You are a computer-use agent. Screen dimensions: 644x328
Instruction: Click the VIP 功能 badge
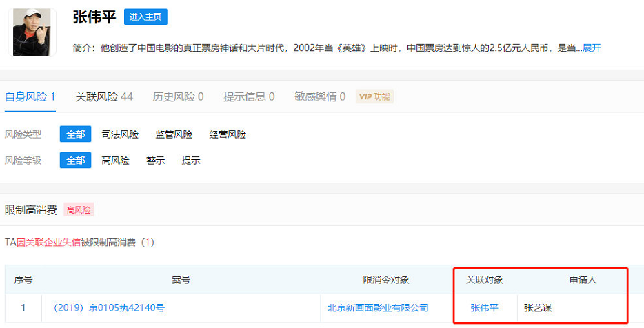(x=374, y=97)
